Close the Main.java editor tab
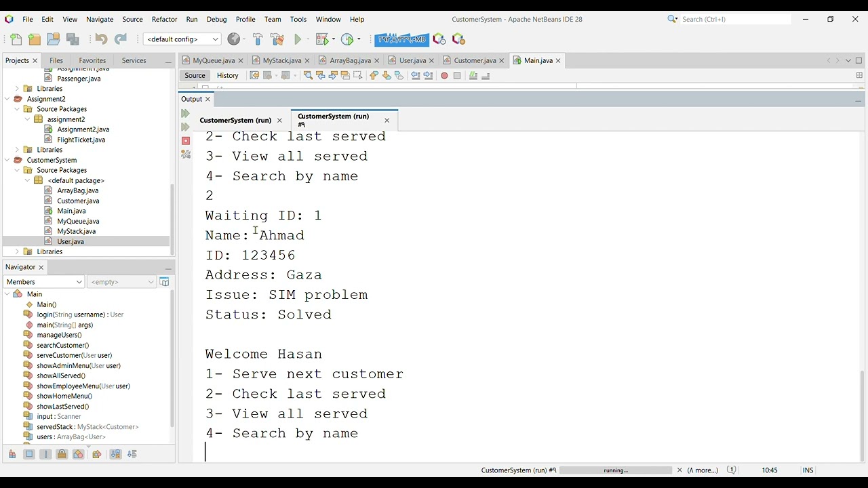This screenshot has width=868, height=488. point(558,61)
